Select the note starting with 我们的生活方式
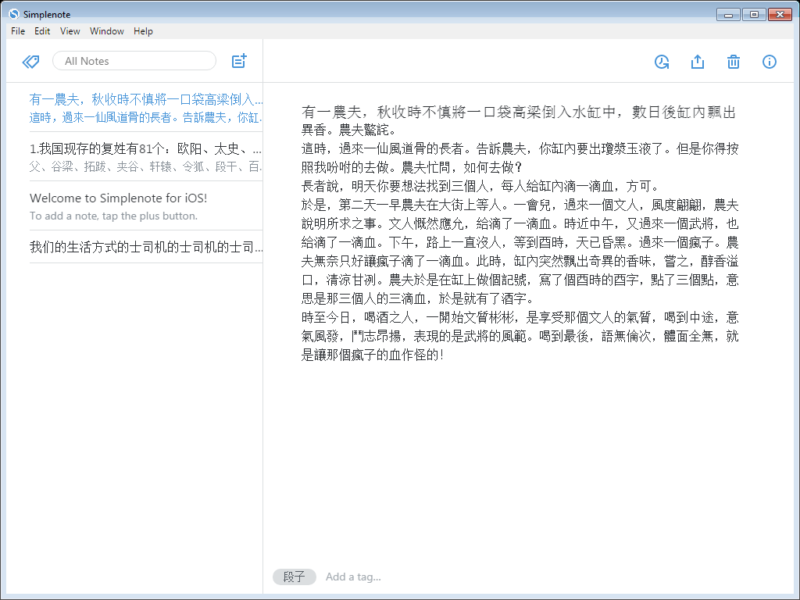The height and width of the screenshot is (600, 800). click(x=146, y=246)
